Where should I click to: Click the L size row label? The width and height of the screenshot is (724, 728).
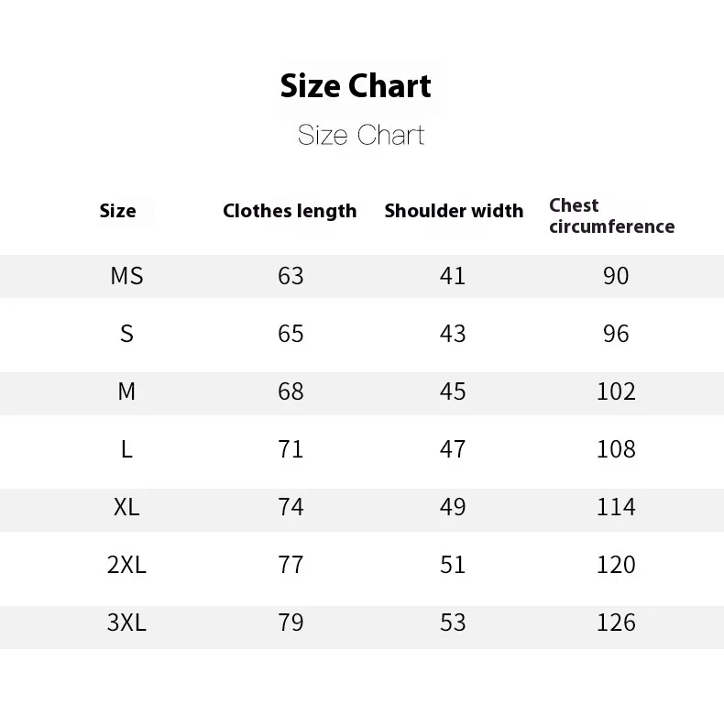click(126, 449)
